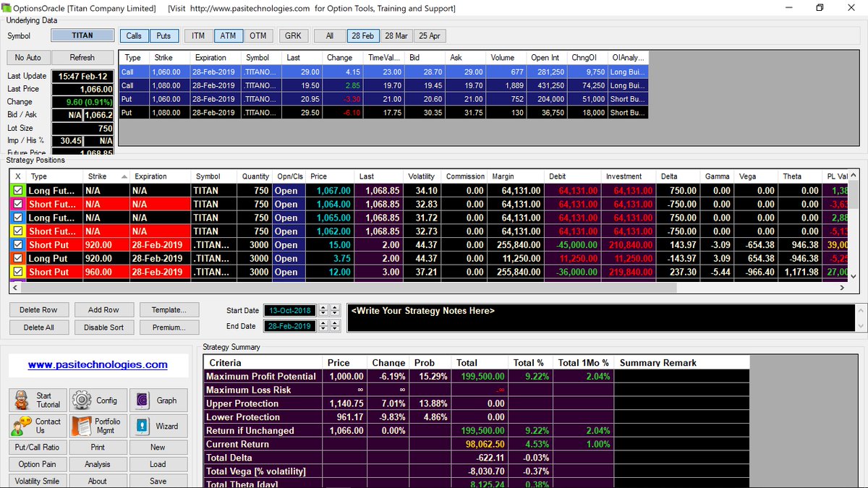Screen dimensions: 868x488
Task: Click the Delete All button
Action: pyautogui.click(x=39, y=327)
